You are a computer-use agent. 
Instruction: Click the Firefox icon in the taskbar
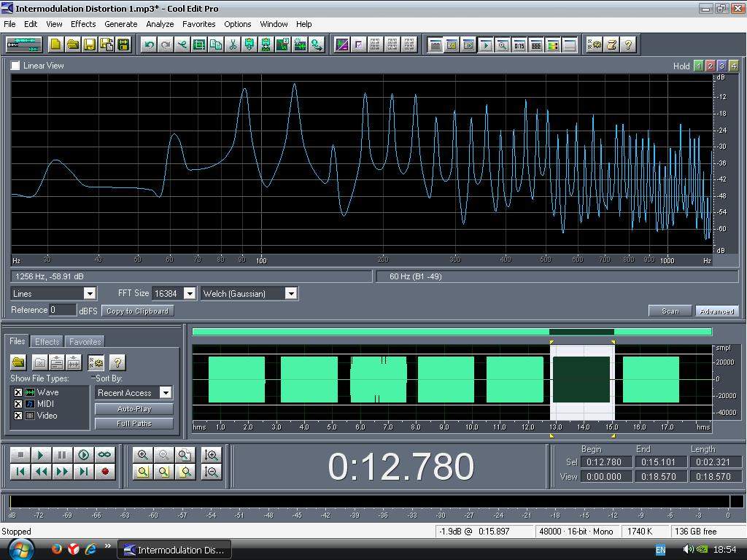click(56, 550)
